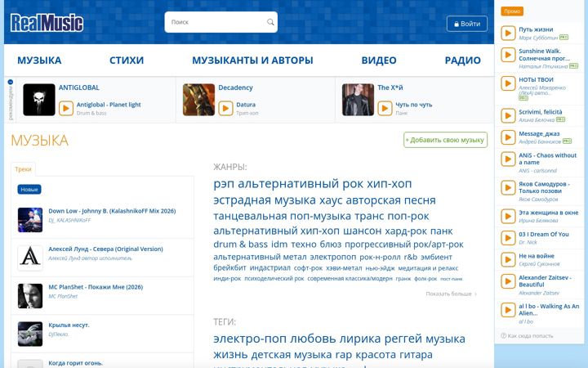Screen dimensions: 588x368
Task: Open Как сюда попасть help link
Action: pyautogui.click(x=527, y=336)
